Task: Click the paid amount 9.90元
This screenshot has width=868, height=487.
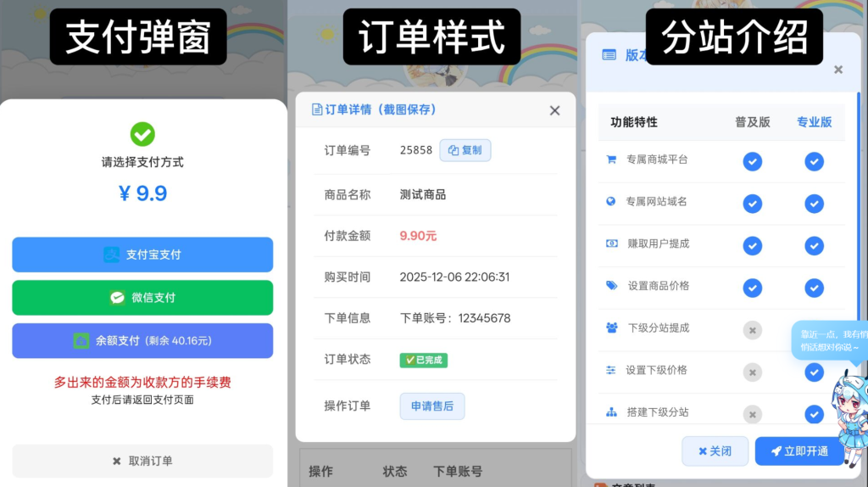Action: (418, 236)
